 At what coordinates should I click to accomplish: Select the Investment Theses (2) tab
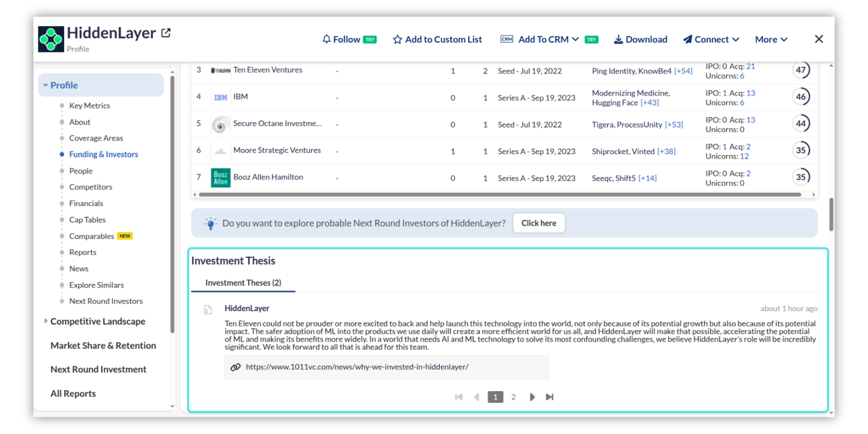(x=243, y=283)
